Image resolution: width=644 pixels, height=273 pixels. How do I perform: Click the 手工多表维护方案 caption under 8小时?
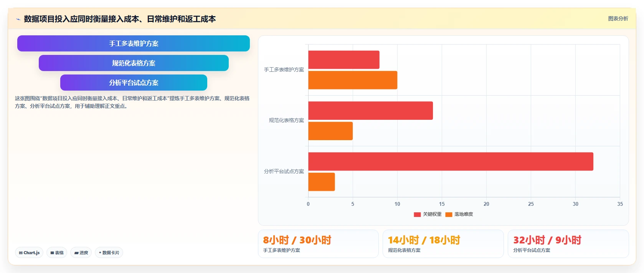[281, 250]
